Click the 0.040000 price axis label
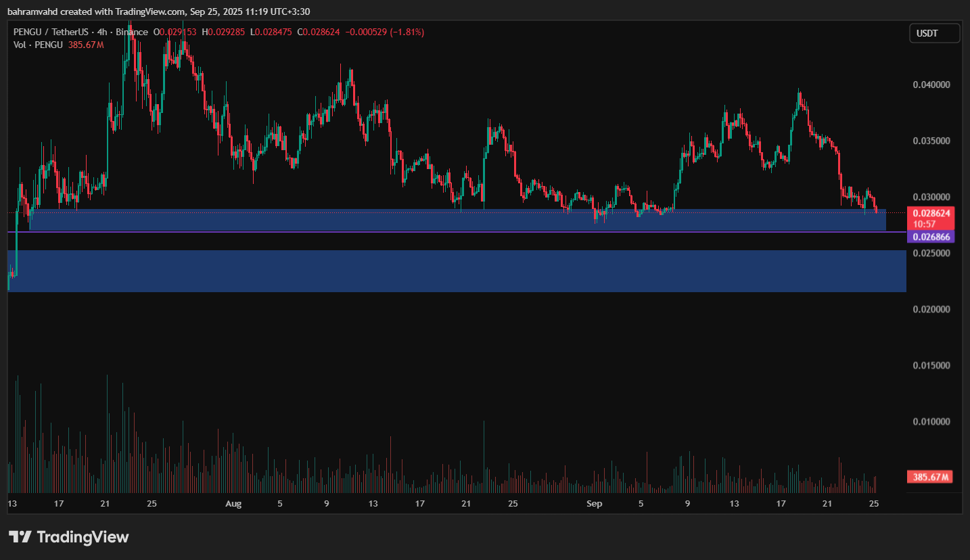 (x=931, y=85)
